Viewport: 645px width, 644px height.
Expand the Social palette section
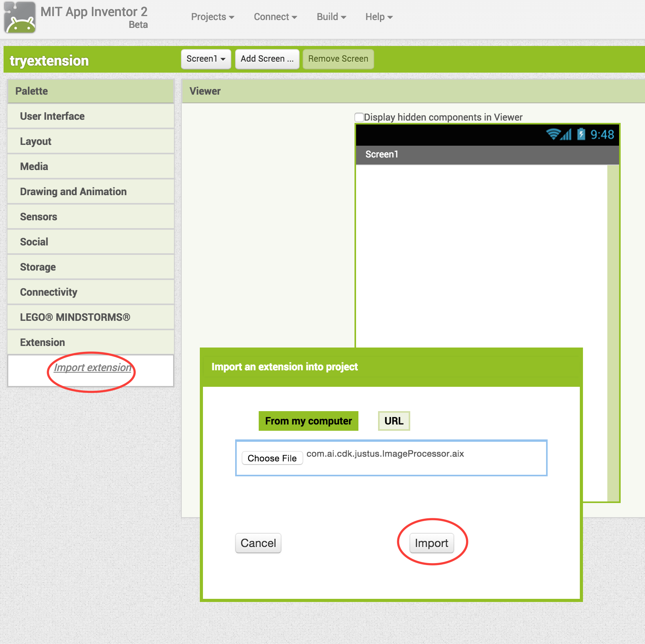coord(91,242)
